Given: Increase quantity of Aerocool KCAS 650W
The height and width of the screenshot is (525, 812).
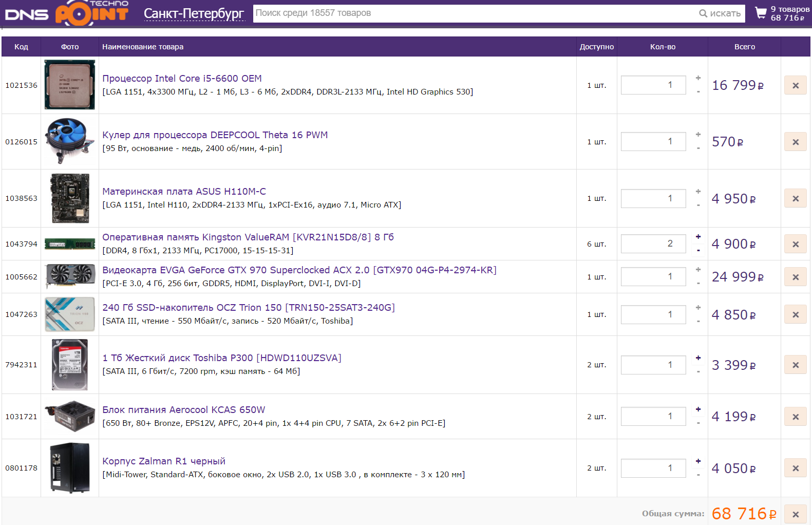Looking at the screenshot, I should 698,409.
